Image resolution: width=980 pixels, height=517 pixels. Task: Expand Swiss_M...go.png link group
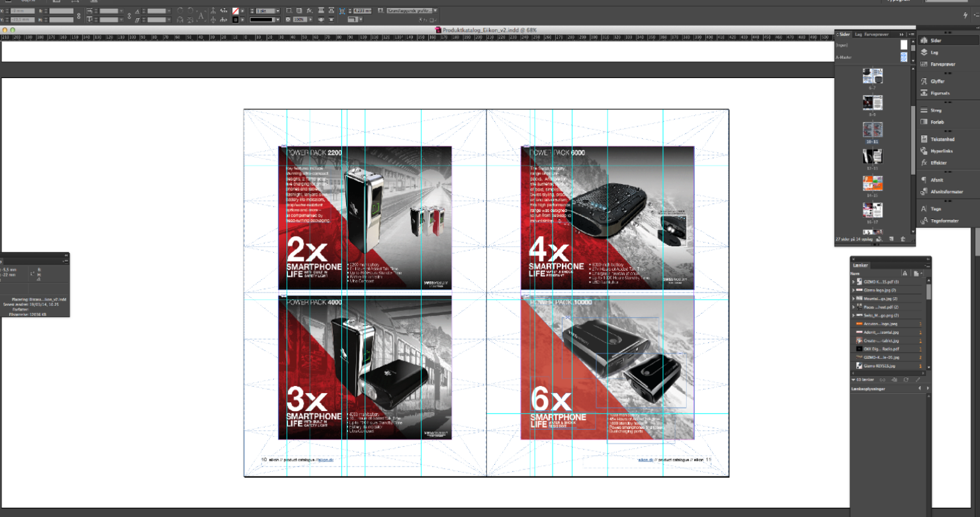(x=853, y=315)
